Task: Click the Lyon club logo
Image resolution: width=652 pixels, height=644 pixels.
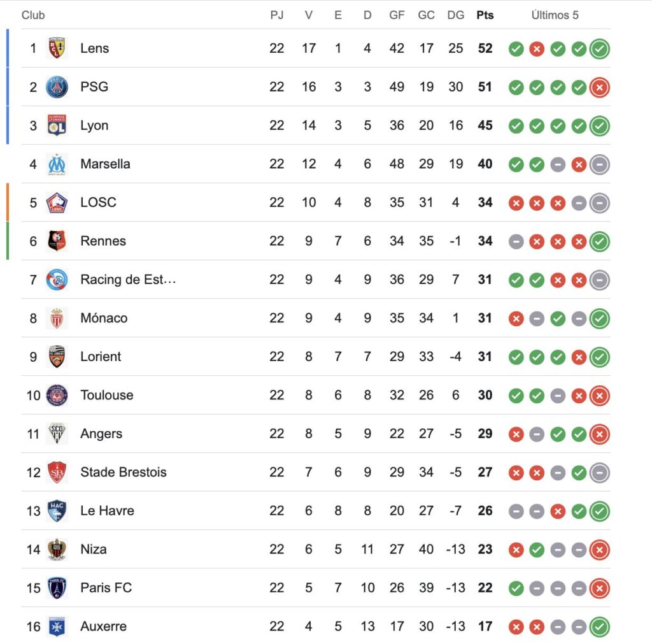Action: pyautogui.click(x=57, y=125)
